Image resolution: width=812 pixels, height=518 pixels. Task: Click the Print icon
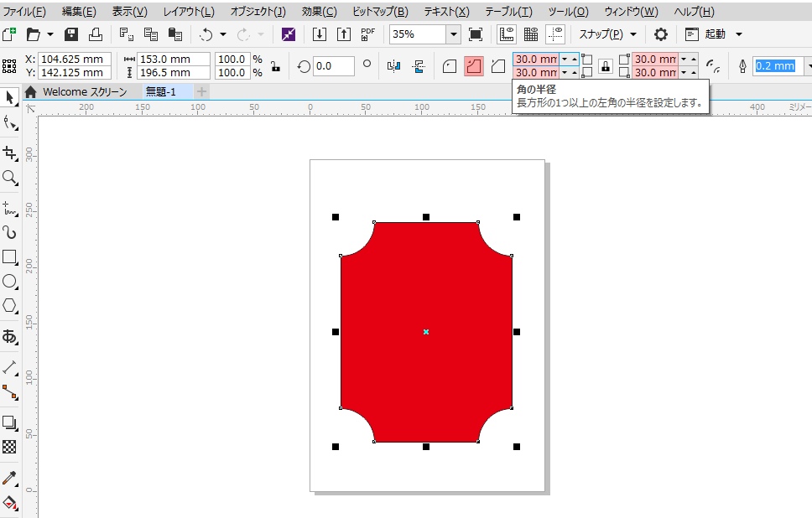tap(96, 34)
